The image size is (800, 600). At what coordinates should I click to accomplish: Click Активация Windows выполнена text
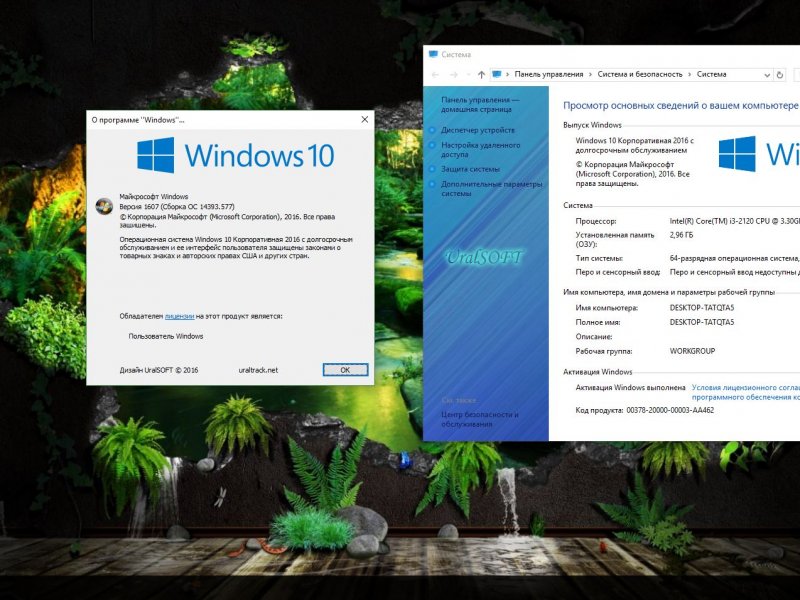(x=630, y=388)
